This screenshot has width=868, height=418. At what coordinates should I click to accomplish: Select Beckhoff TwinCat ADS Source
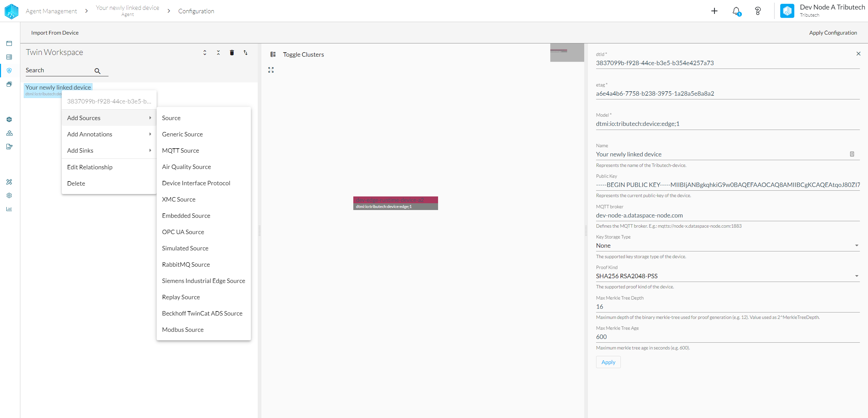click(x=204, y=313)
